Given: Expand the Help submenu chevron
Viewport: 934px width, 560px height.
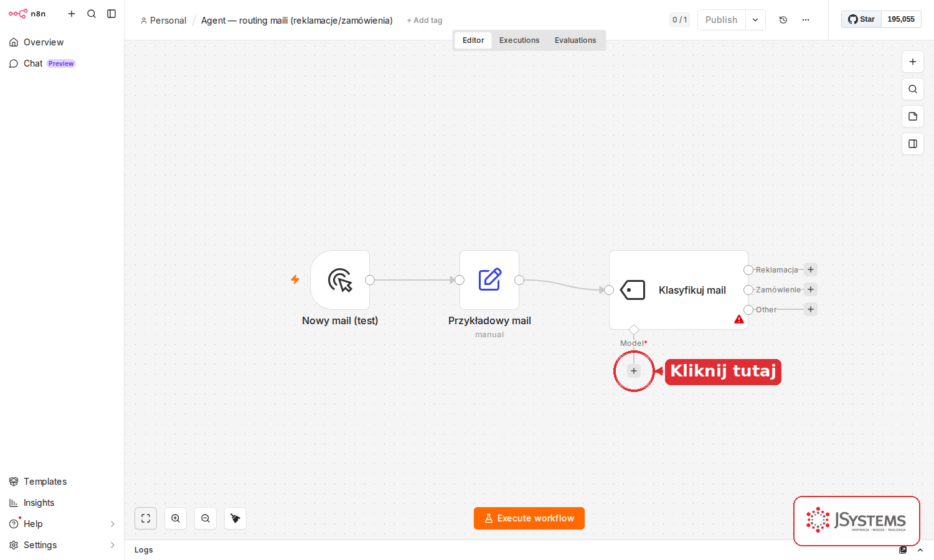Looking at the screenshot, I should [x=113, y=524].
